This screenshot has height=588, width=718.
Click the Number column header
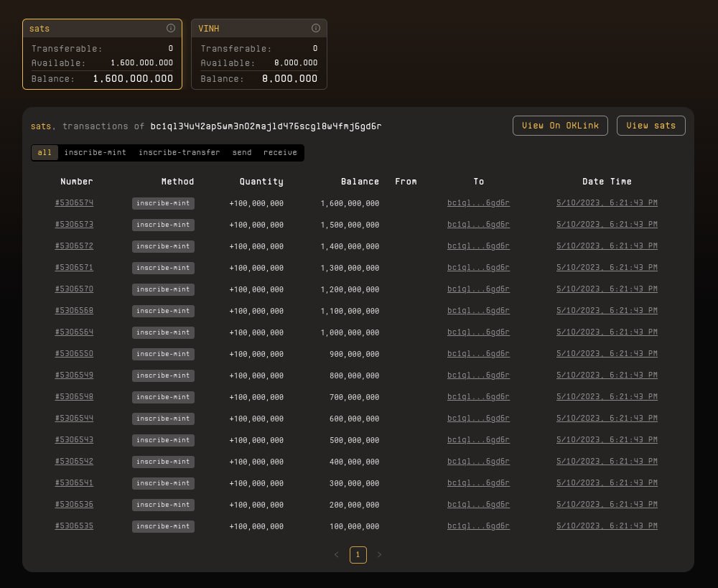77,182
